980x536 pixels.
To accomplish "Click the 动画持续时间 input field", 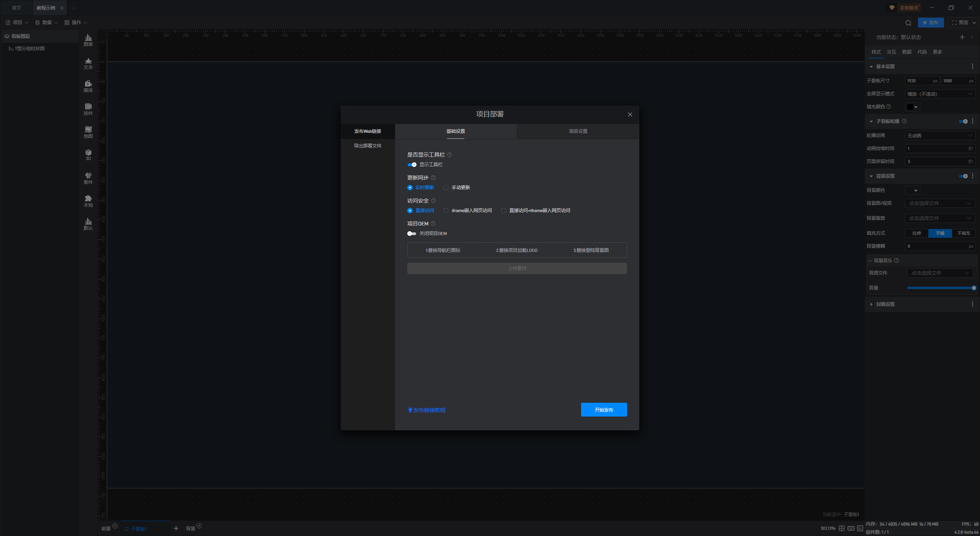I will pyautogui.click(x=936, y=149).
